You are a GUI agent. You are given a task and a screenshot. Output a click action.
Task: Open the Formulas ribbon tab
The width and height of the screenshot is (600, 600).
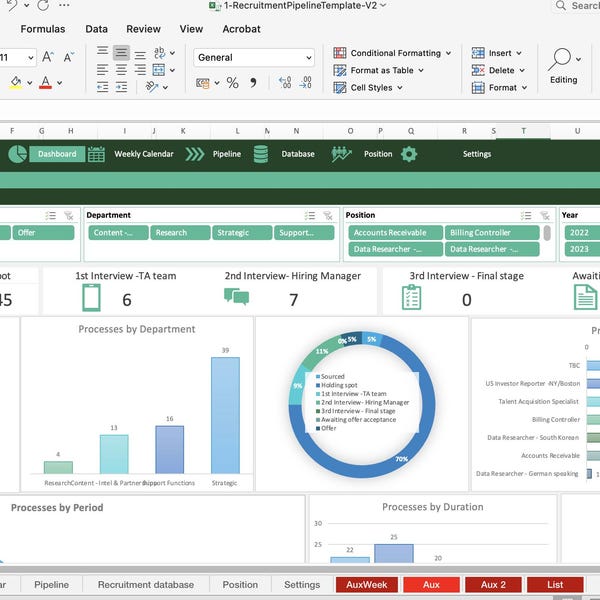(x=43, y=29)
